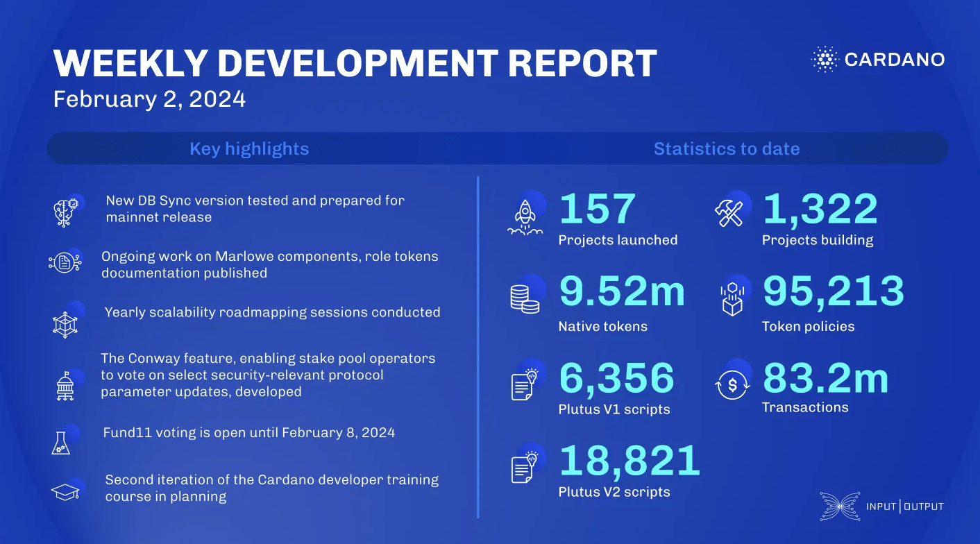This screenshot has height=544, width=980.
Task: Click the Marlowe document network icon
Action: pos(65,262)
